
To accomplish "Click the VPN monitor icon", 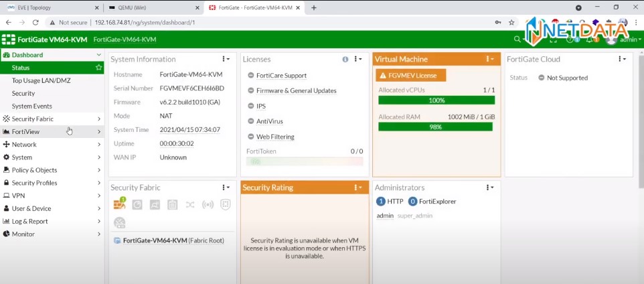I will pyautogui.click(x=6, y=196).
